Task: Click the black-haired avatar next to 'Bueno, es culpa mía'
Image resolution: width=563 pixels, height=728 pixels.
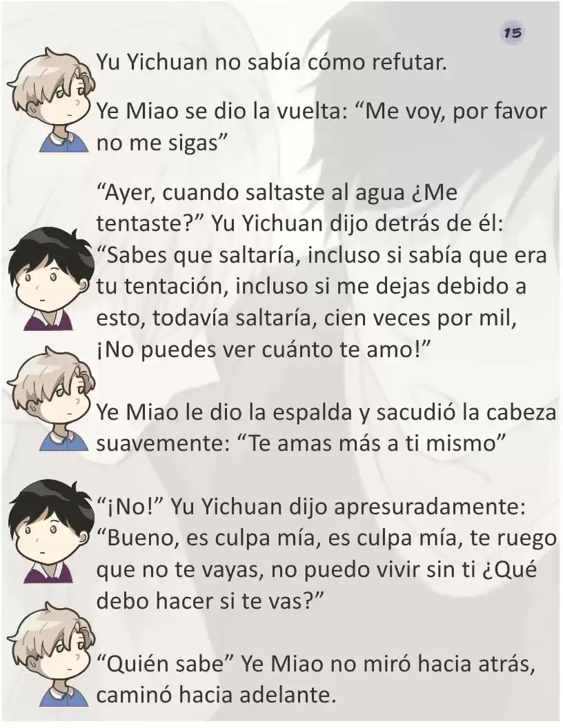Action: 48,531
